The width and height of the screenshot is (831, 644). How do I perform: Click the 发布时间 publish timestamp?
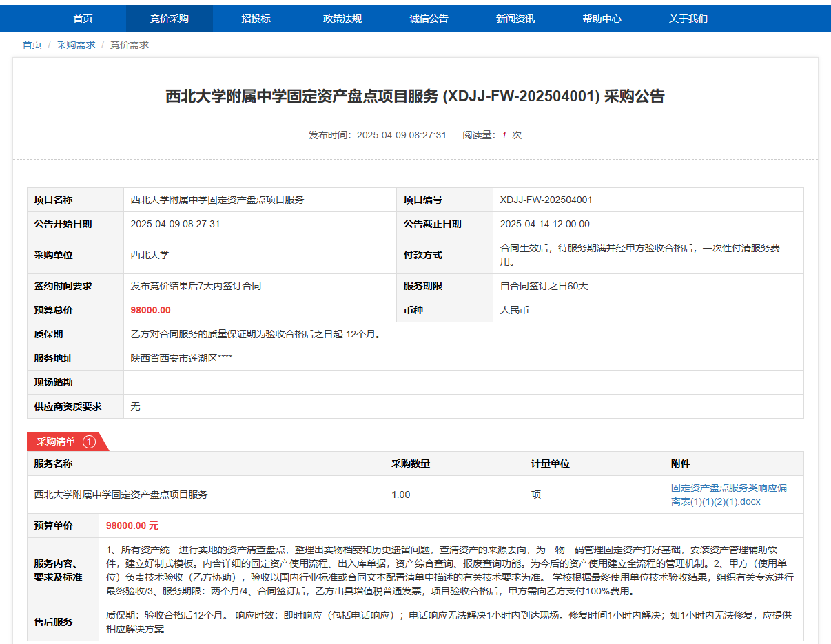tap(377, 135)
